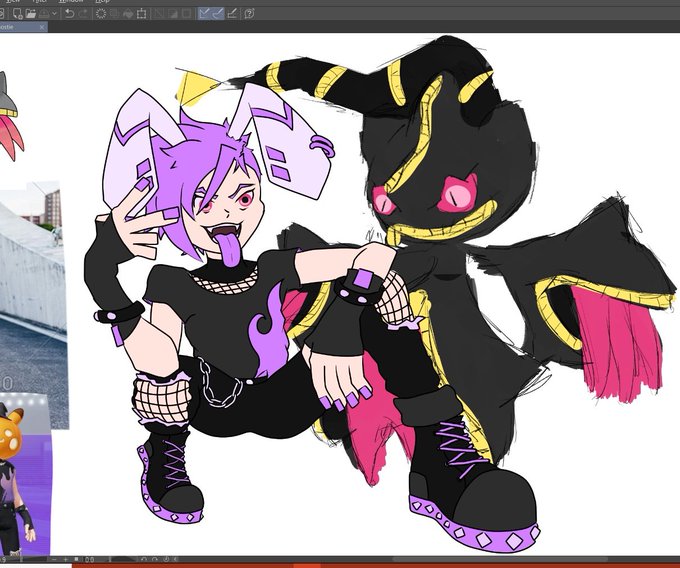This screenshot has height=568, width=680.
Task: Create a new canvas with the New icon
Action: [17, 14]
